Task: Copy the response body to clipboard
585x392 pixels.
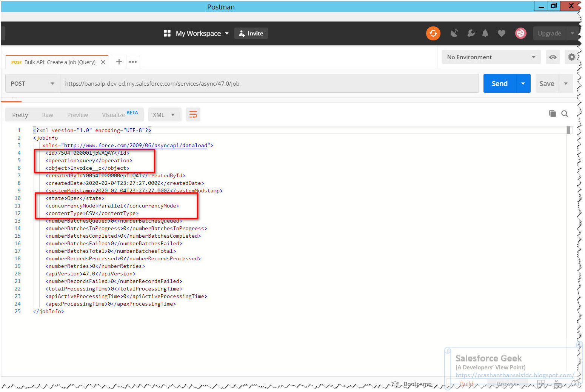Action: [x=552, y=114]
